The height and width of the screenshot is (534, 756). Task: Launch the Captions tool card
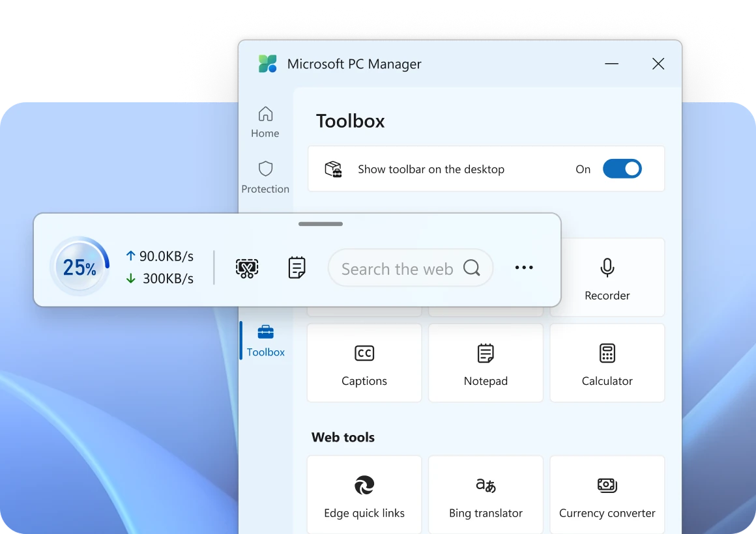[364, 363]
